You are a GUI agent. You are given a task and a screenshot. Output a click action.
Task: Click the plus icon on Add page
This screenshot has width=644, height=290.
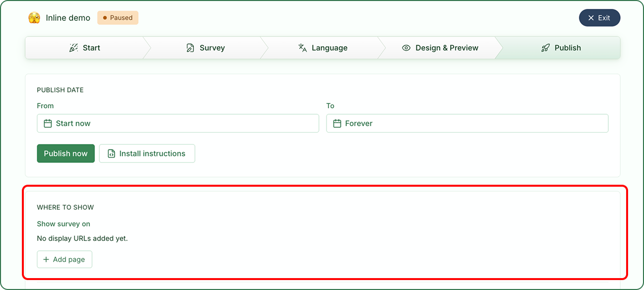click(x=46, y=259)
